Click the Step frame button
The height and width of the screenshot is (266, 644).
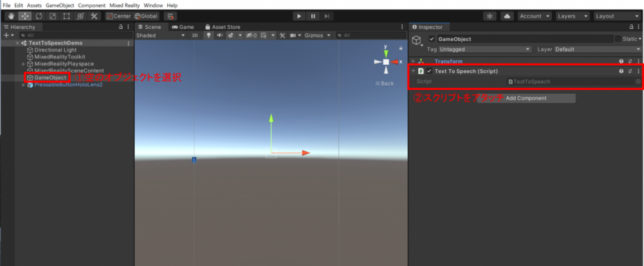[x=327, y=16]
